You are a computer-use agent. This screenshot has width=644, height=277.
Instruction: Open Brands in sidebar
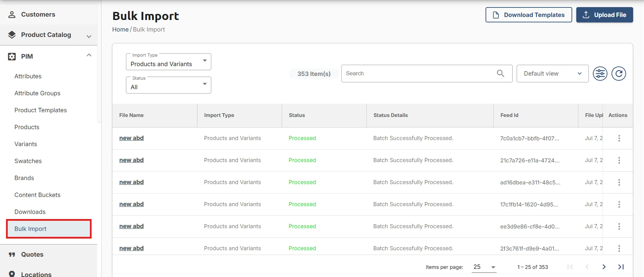[x=24, y=178]
